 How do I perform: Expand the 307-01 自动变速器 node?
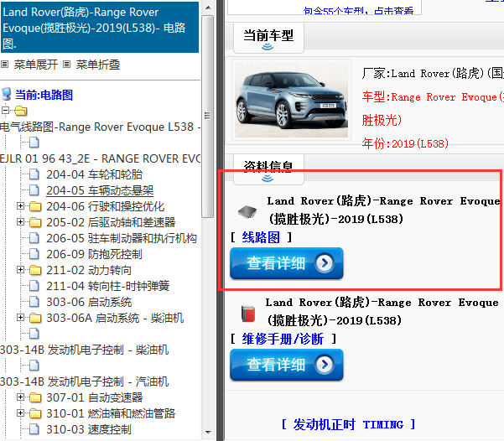[21, 397]
